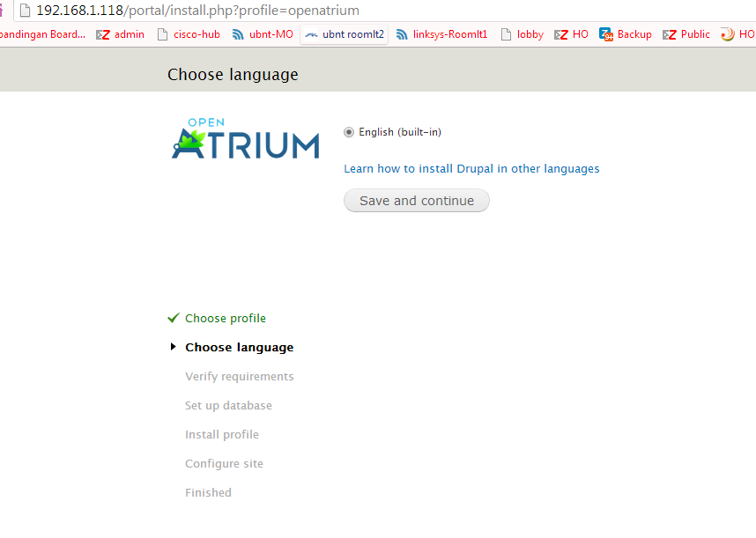Click the page icon in address bar
Image resolution: width=756 pixels, height=538 pixels.
(x=25, y=10)
